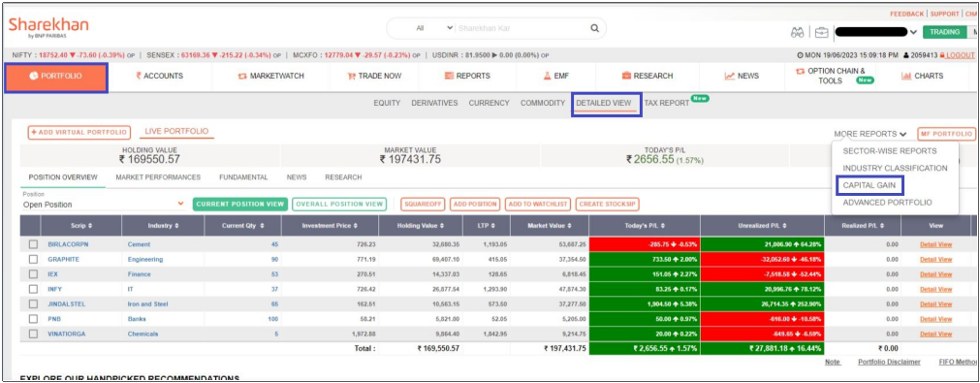Click the Trade Now cart icon
Screen dimensions: 980x383
click(x=351, y=77)
